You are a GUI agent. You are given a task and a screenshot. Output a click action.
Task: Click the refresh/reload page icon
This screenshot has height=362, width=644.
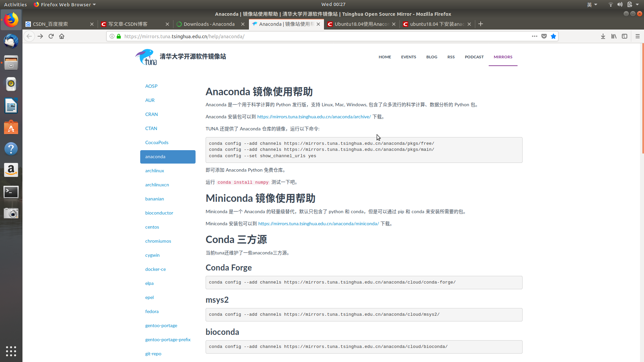pos(51,36)
